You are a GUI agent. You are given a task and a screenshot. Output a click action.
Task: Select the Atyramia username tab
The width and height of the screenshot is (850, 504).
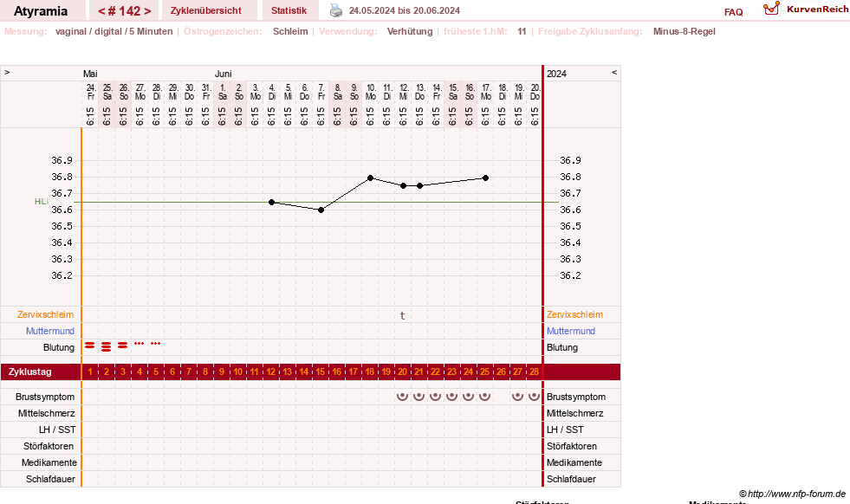[x=41, y=11]
